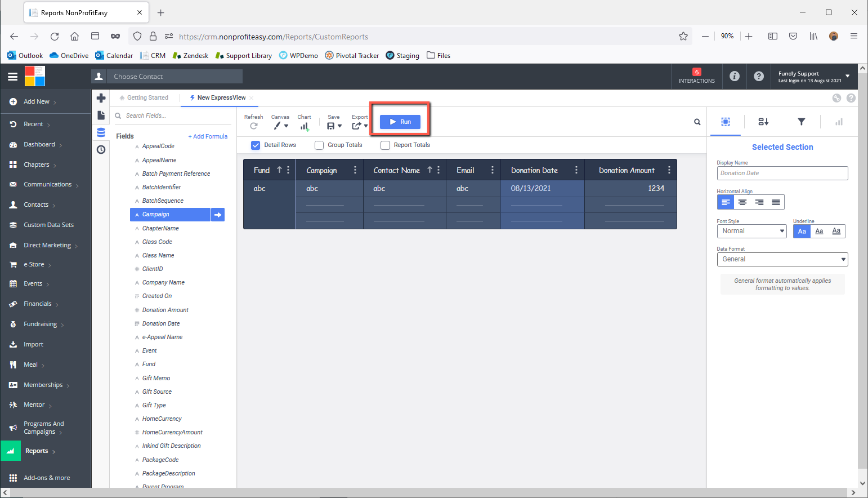Click the Refresh report icon
The height and width of the screenshot is (498, 868).
(x=254, y=126)
